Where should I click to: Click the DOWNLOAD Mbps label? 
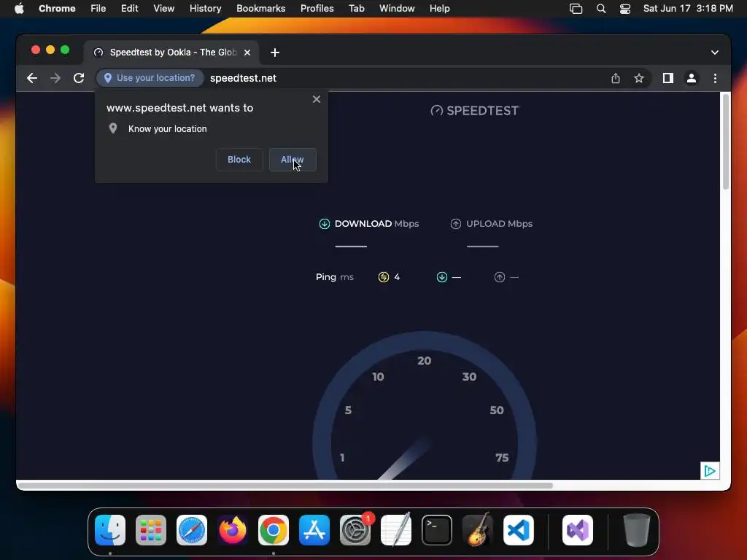tap(376, 224)
